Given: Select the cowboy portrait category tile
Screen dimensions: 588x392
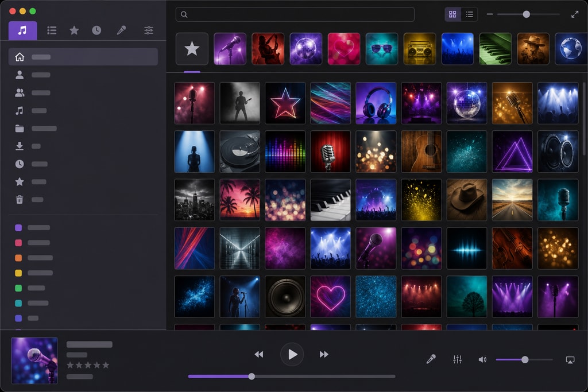Looking at the screenshot, I should pyautogui.click(x=533, y=49).
